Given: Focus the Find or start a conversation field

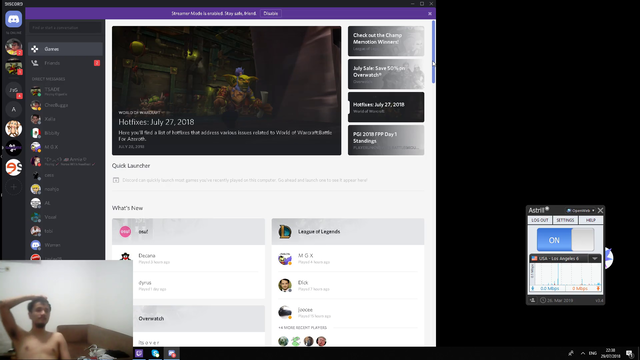Looking at the screenshot, I should pos(65,28).
